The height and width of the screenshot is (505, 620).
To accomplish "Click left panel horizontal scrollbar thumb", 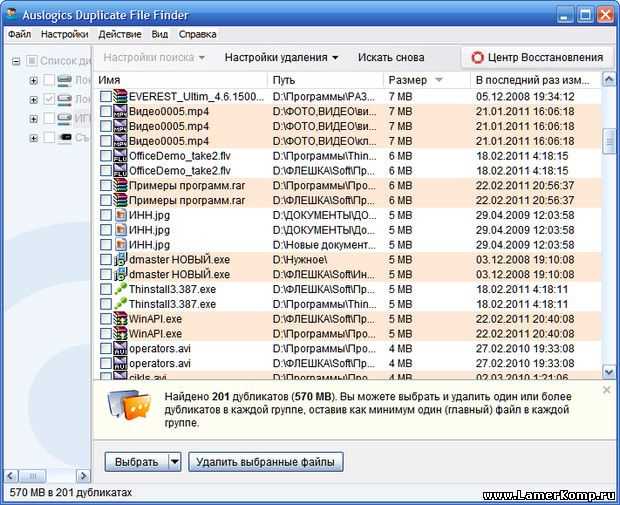I will point(32,476).
